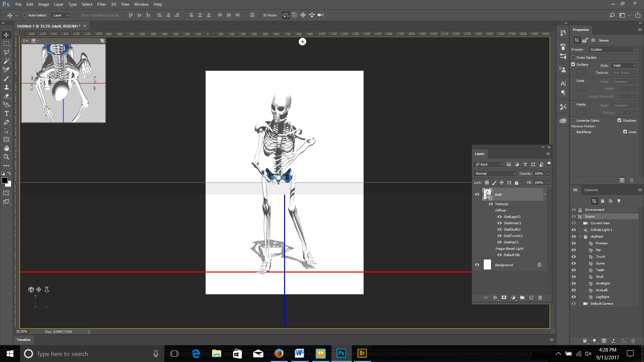The height and width of the screenshot is (362, 644).
Task: Delete layer with Layers panel trash icon
Action: click(x=540, y=298)
